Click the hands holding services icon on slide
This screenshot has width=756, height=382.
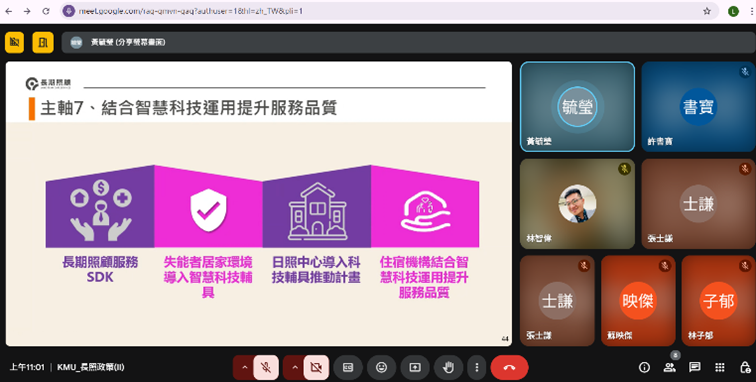[101, 210]
